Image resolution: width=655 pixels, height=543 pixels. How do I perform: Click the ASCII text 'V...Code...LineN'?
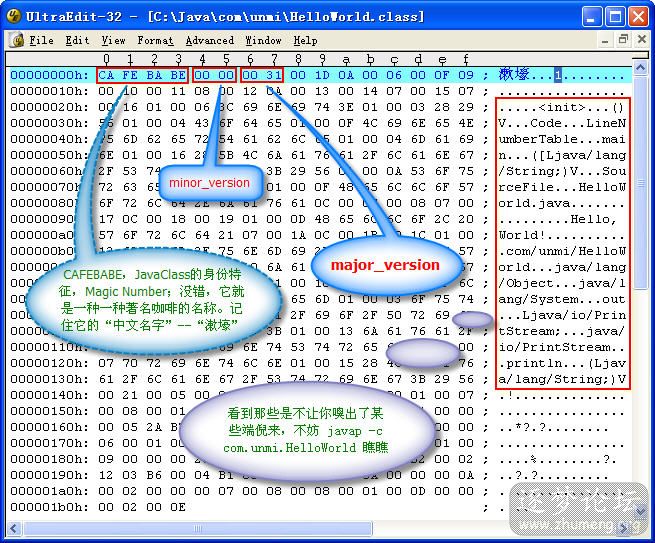(562, 123)
